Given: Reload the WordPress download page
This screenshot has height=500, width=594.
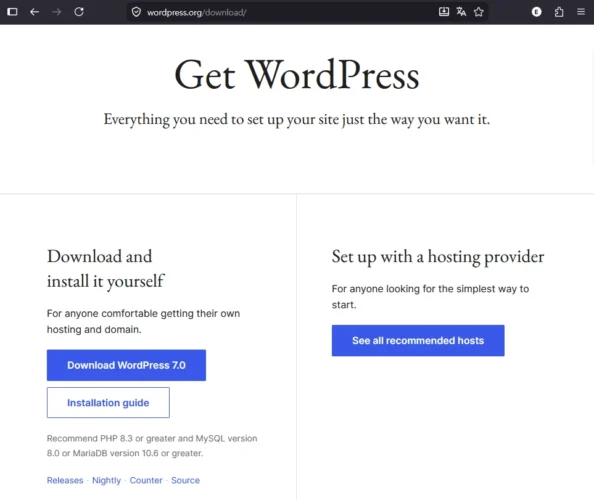Looking at the screenshot, I should [x=79, y=12].
